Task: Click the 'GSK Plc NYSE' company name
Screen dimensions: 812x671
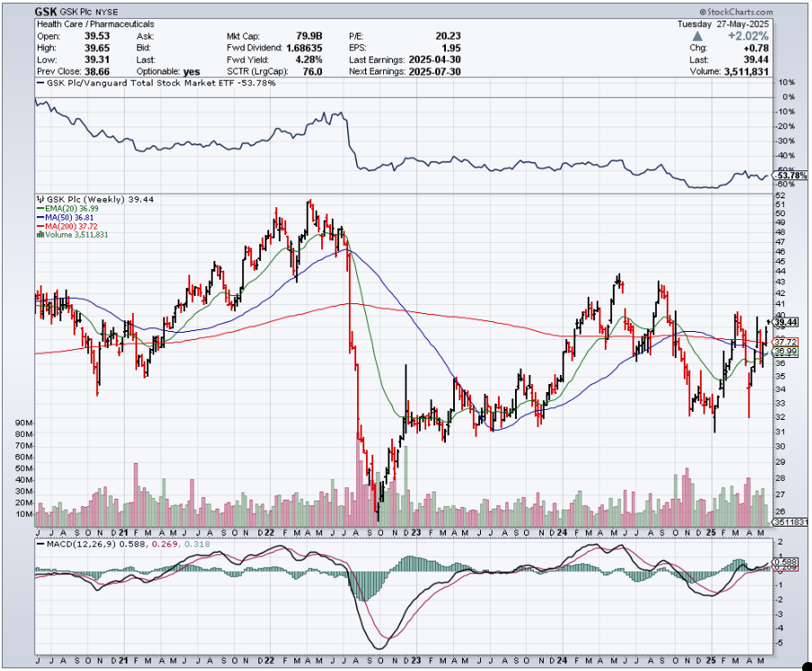Action: (89, 12)
